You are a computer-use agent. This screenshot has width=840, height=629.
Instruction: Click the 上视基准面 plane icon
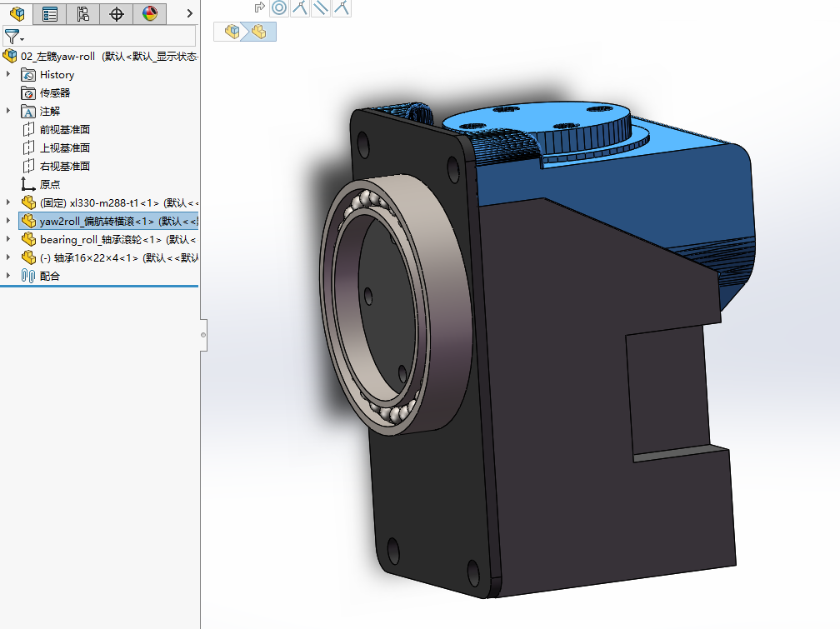[x=28, y=147]
